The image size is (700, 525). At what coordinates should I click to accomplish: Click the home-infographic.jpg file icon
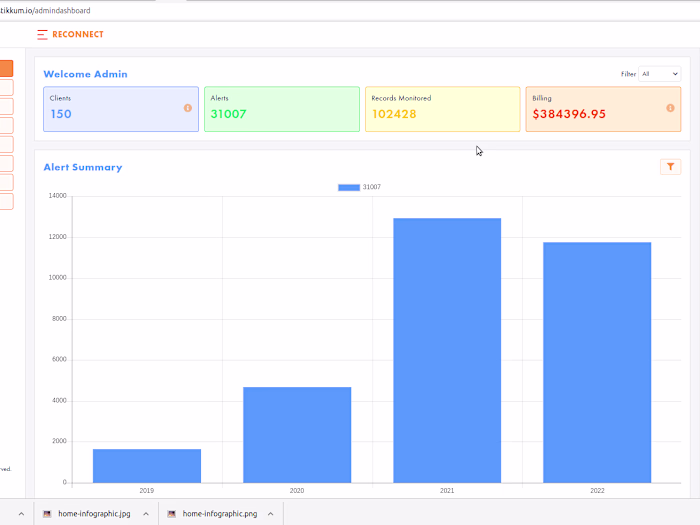[x=47, y=513]
